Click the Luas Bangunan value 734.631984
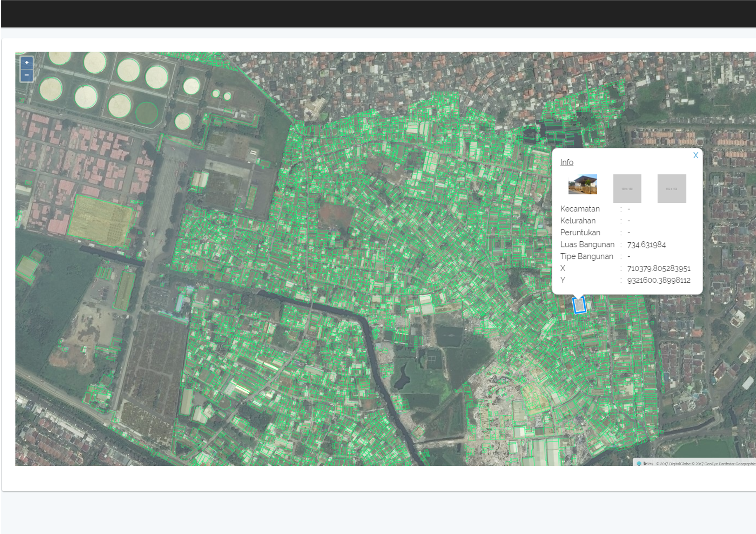 (646, 245)
